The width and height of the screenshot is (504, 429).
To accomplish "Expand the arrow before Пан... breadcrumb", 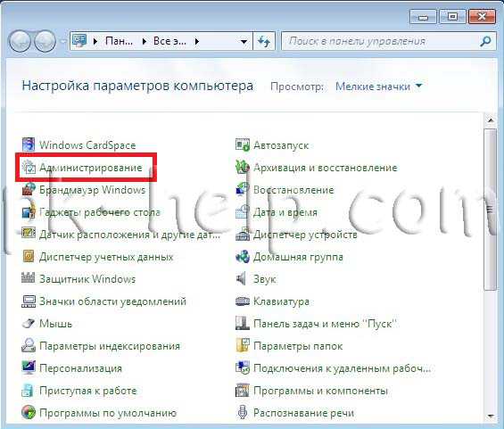I will (95, 41).
